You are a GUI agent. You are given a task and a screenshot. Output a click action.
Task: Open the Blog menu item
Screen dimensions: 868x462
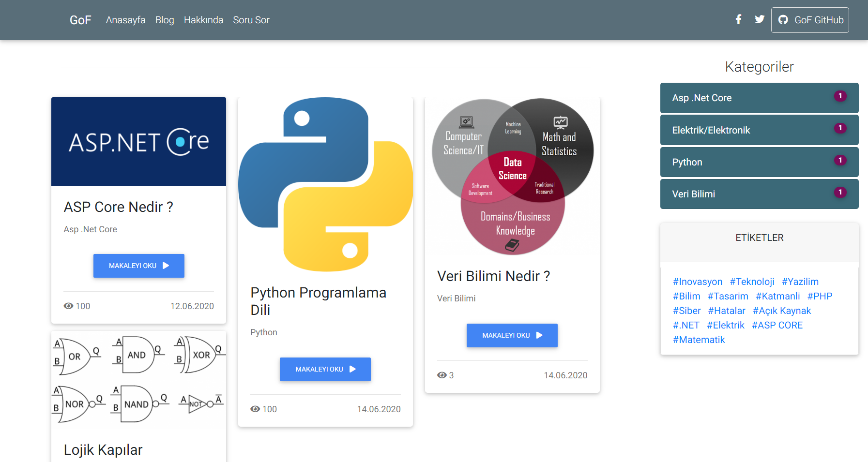coord(165,20)
